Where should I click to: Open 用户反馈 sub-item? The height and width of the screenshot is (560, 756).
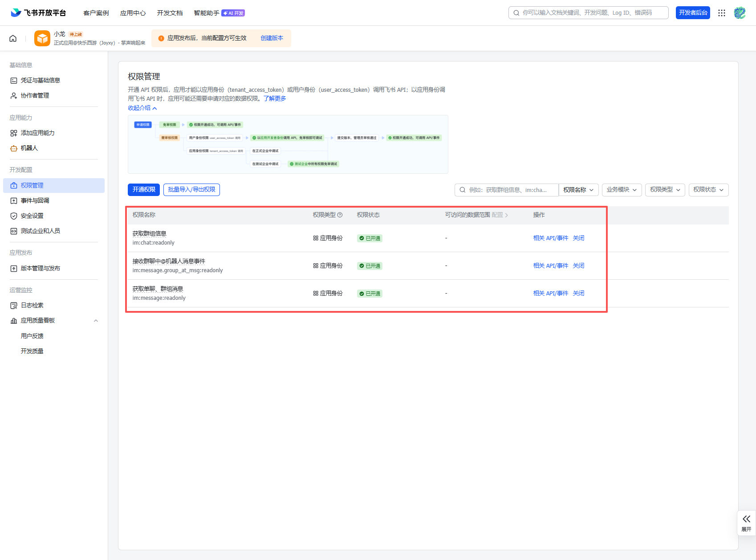[x=32, y=336]
